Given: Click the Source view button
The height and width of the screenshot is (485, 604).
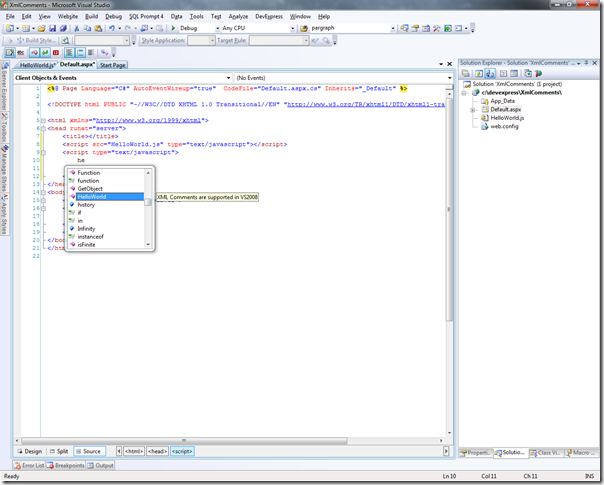Looking at the screenshot, I should coord(89,451).
